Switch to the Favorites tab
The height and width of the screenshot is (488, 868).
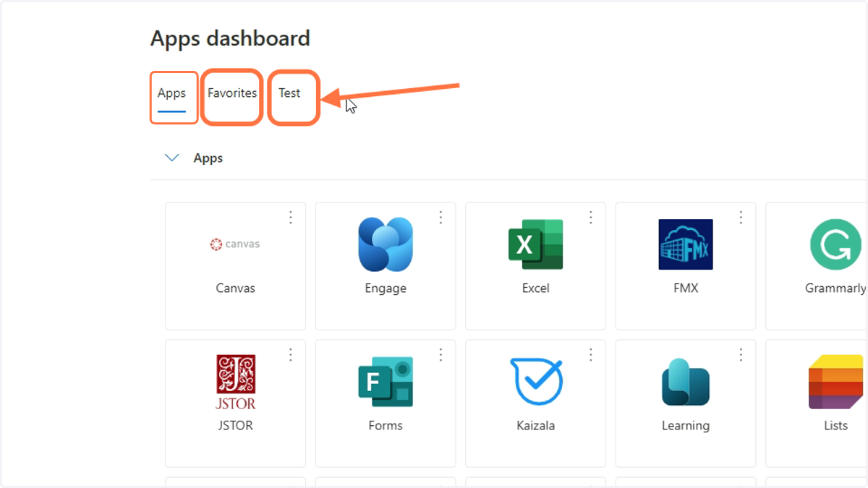click(232, 93)
